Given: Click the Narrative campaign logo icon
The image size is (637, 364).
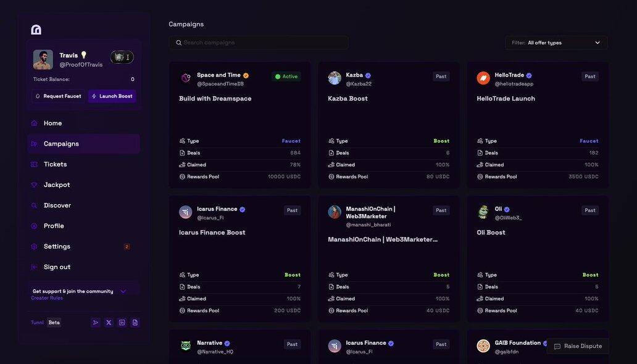Looking at the screenshot, I should tap(186, 346).
